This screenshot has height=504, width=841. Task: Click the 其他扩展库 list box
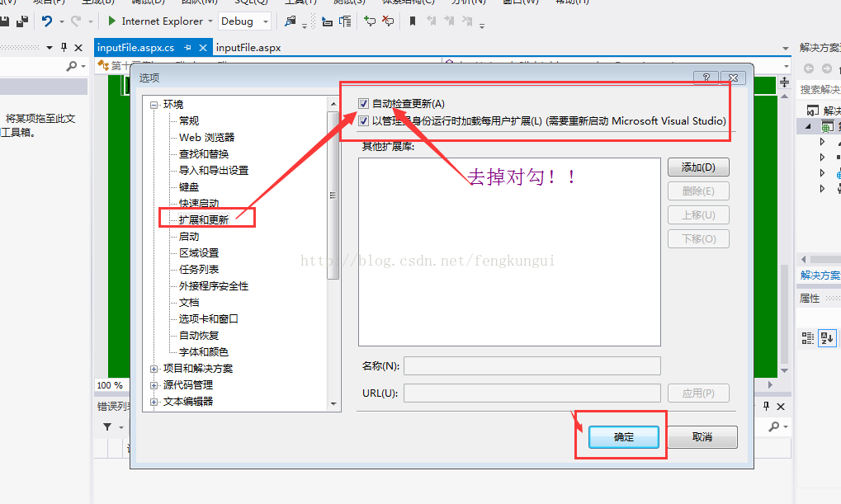click(x=509, y=252)
